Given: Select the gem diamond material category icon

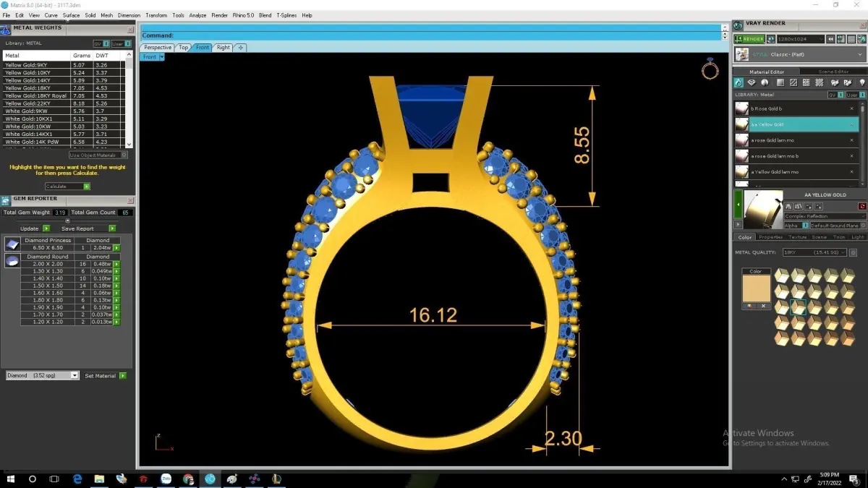Looking at the screenshot, I should (x=752, y=83).
